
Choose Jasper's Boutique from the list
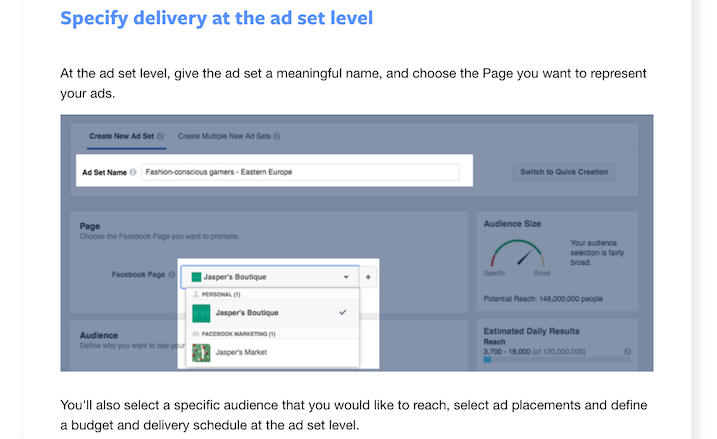(x=273, y=313)
